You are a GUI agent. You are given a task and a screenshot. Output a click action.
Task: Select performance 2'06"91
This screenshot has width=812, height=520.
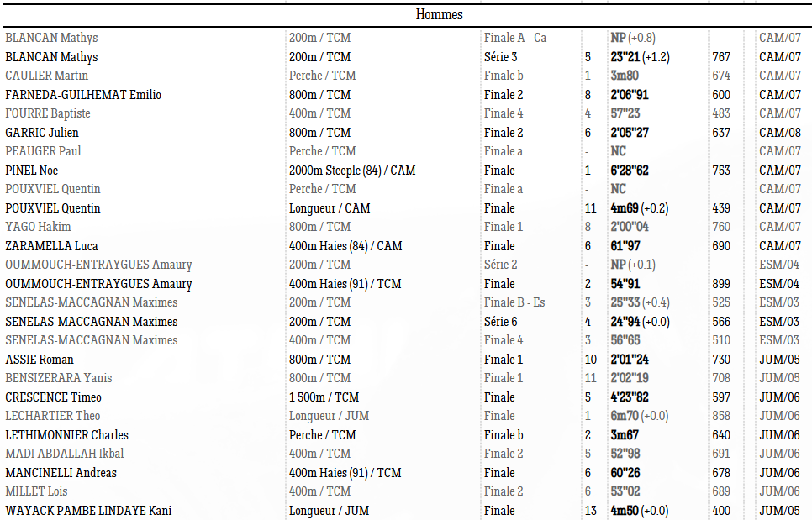coord(630,95)
